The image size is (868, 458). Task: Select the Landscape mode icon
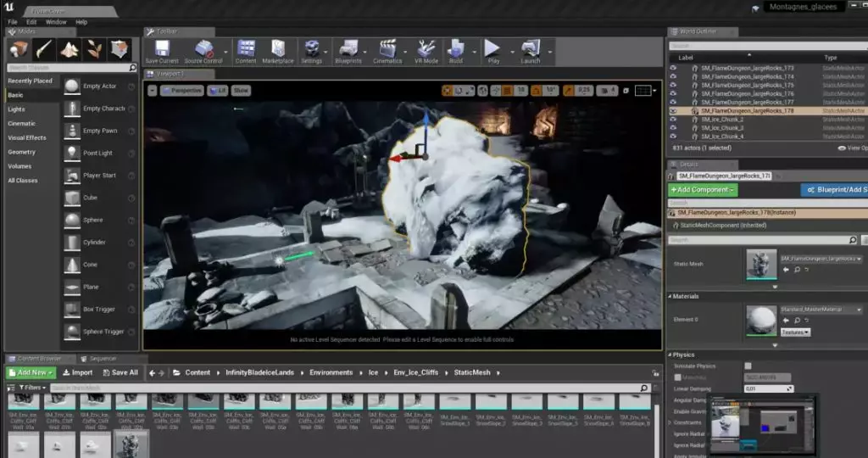pos(70,50)
